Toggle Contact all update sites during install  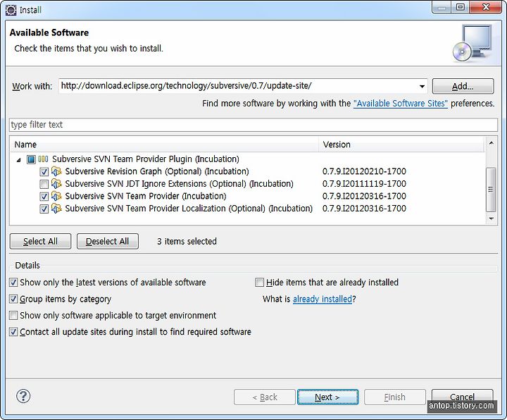pos(13,332)
